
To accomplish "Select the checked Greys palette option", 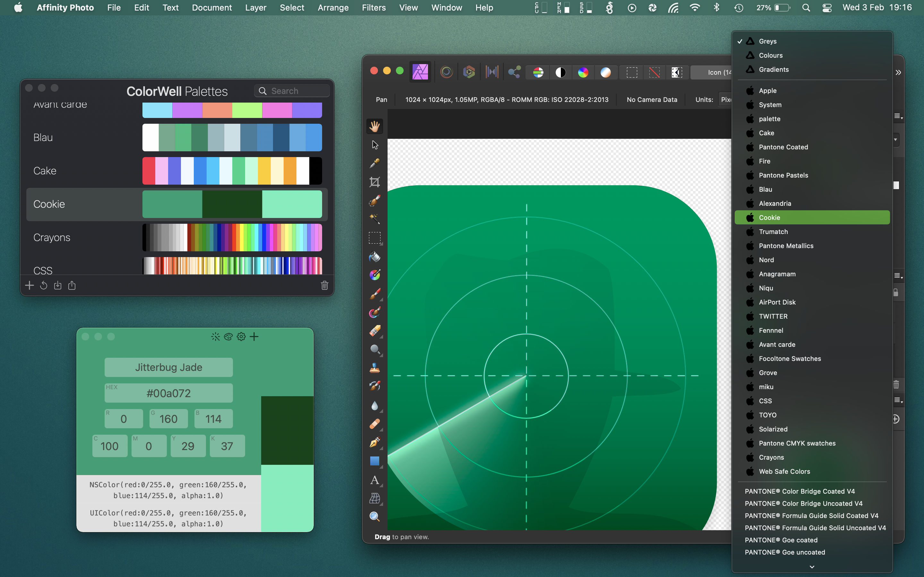I will coord(767,41).
